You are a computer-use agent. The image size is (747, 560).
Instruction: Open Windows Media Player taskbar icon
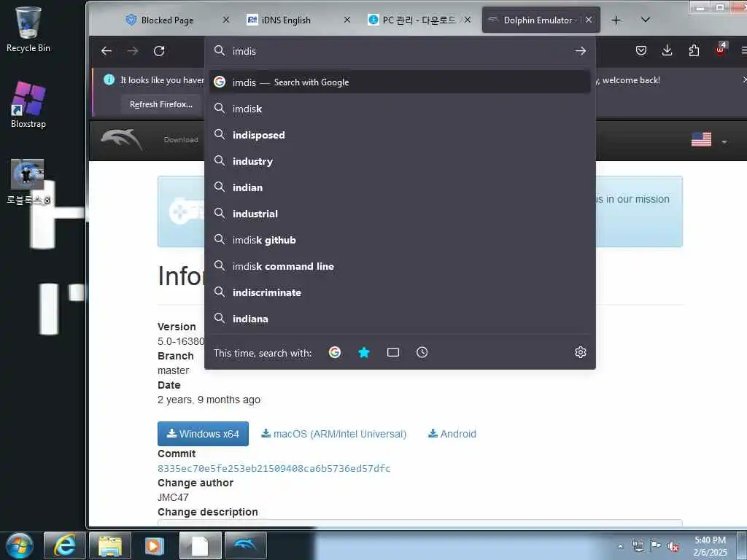[154, 545]
